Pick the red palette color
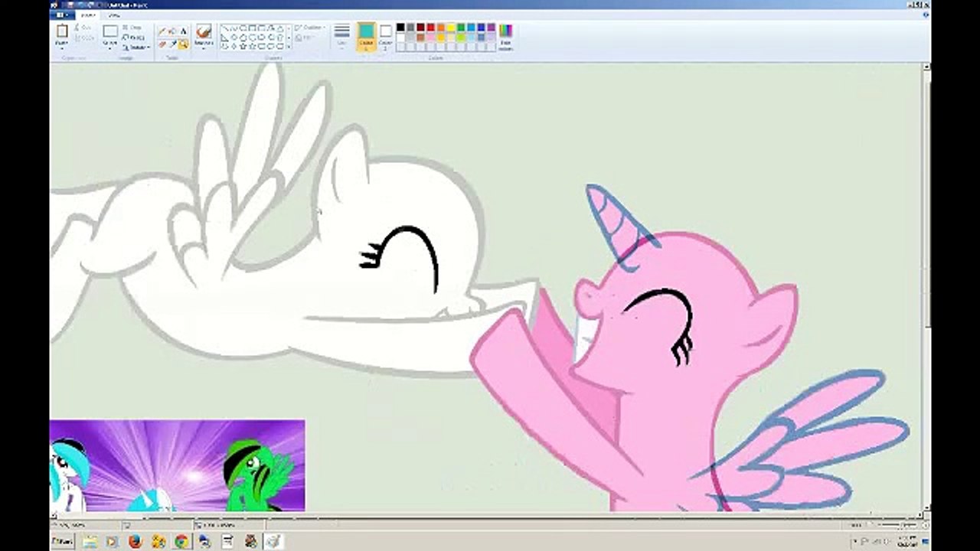 coord(430,28)
